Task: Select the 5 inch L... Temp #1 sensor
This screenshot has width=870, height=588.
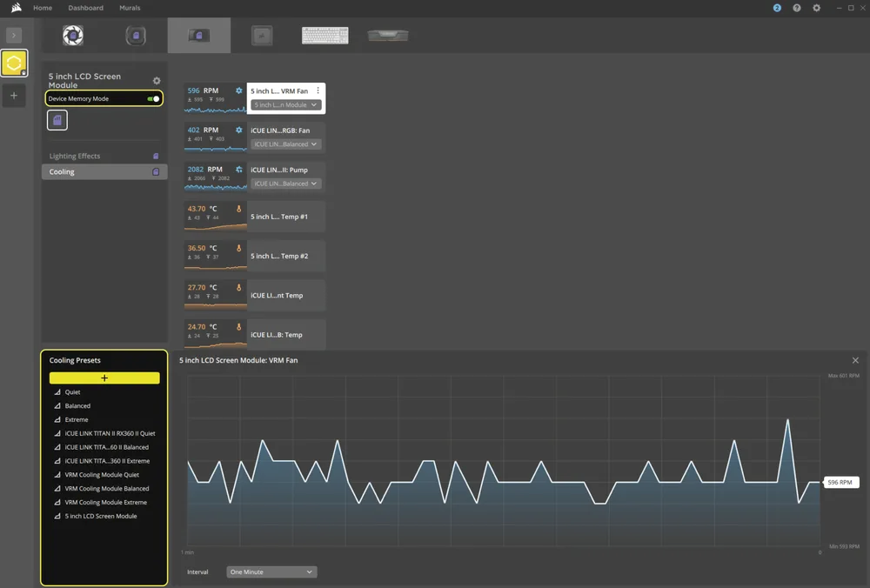Action: [x=285, y=217]
